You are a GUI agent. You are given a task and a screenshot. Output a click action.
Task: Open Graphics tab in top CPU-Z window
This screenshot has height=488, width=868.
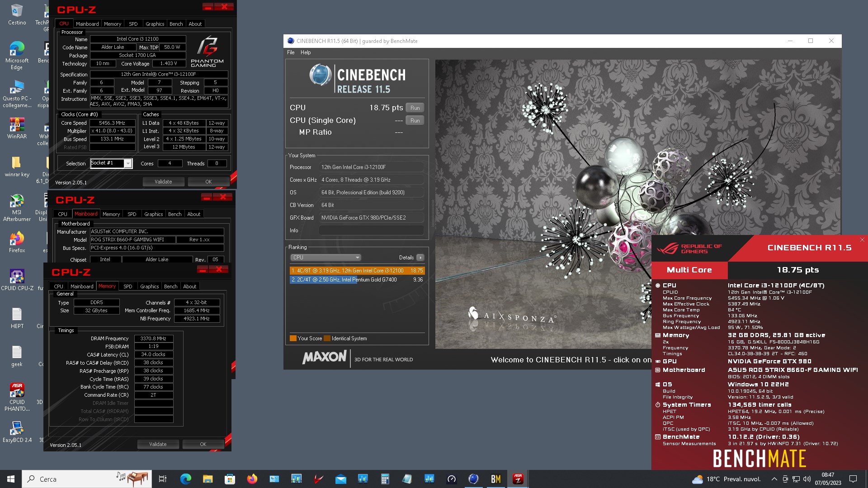(155, 24)
